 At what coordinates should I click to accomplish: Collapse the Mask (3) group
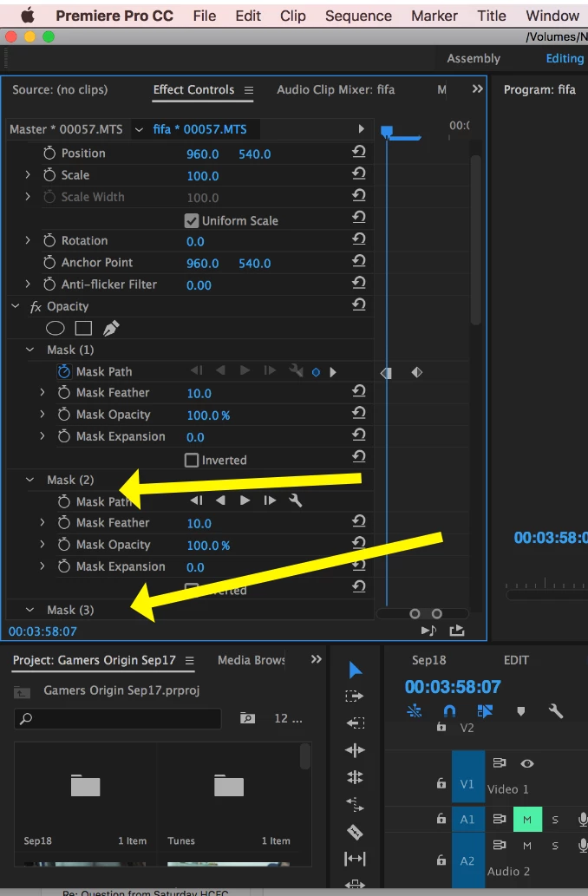pyautogui.click(x=30, y=610)
